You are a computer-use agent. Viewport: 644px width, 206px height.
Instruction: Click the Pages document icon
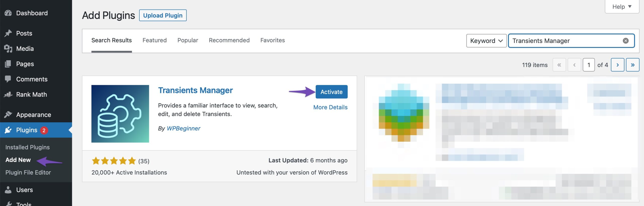[x=8, y=64]
